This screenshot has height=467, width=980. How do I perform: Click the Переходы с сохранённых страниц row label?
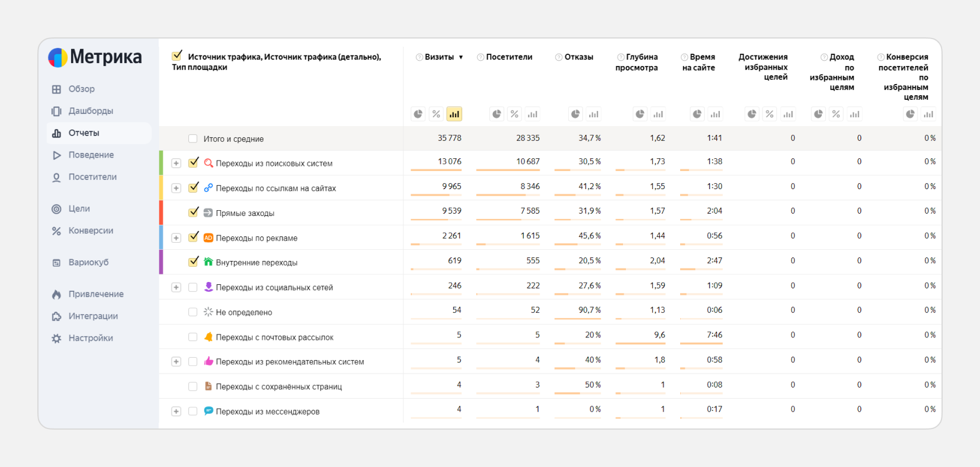279,386
